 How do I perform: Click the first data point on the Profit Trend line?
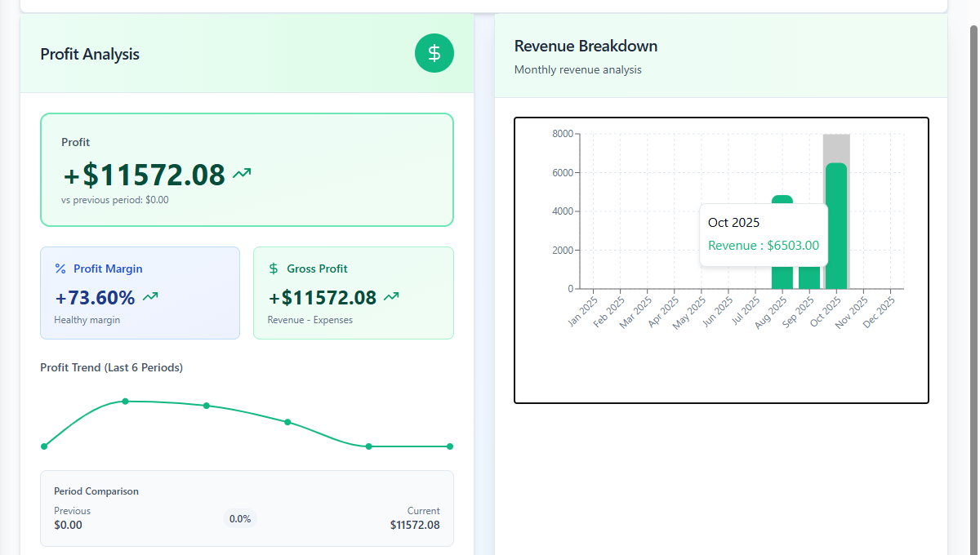(45, 446)
